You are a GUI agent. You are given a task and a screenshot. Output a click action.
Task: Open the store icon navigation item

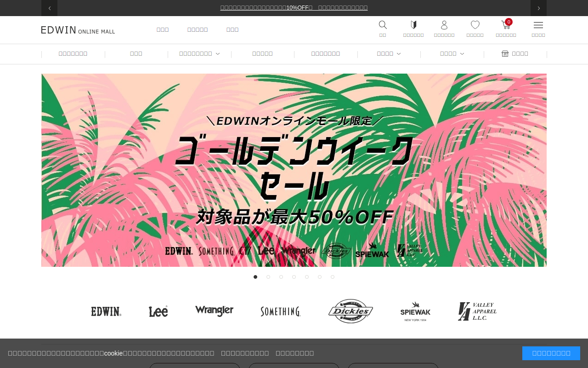pos(515,54)
